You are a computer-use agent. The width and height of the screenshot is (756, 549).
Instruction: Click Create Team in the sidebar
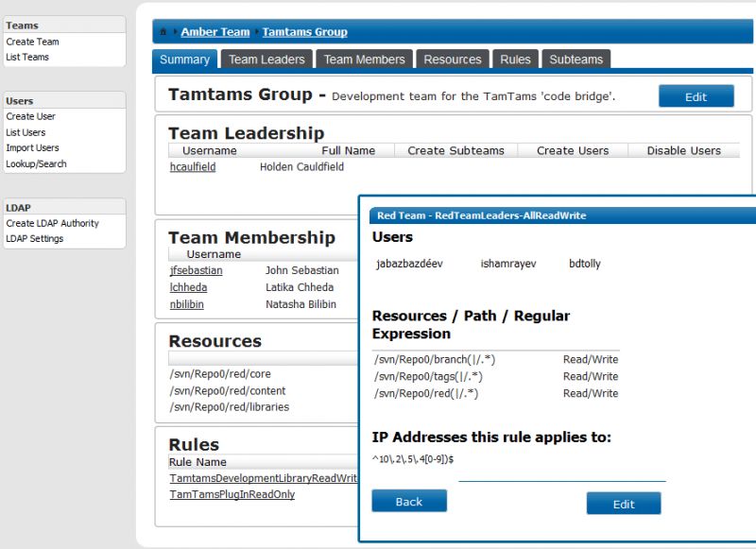(x=32, y=42)
